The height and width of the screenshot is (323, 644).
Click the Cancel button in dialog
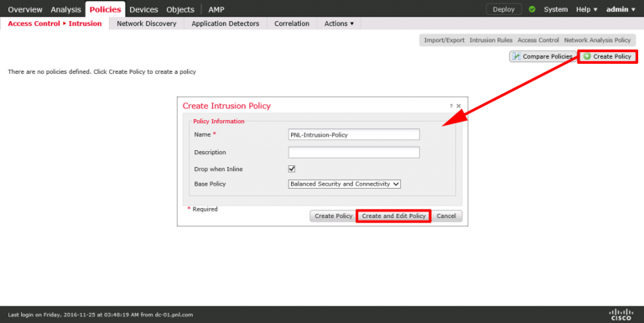pos(446,216)
